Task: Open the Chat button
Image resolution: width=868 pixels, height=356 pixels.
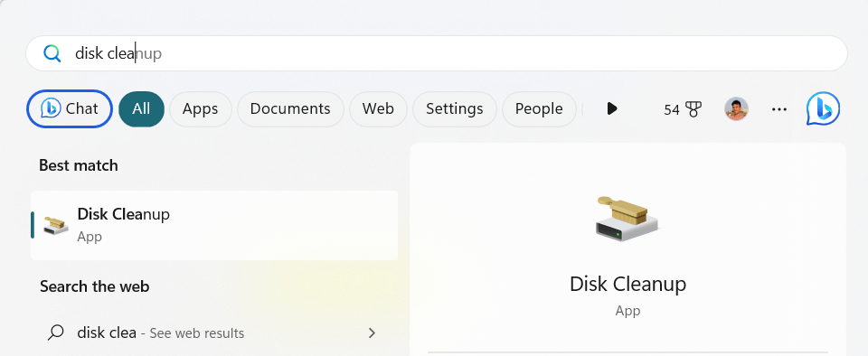Action: (70, 109)
